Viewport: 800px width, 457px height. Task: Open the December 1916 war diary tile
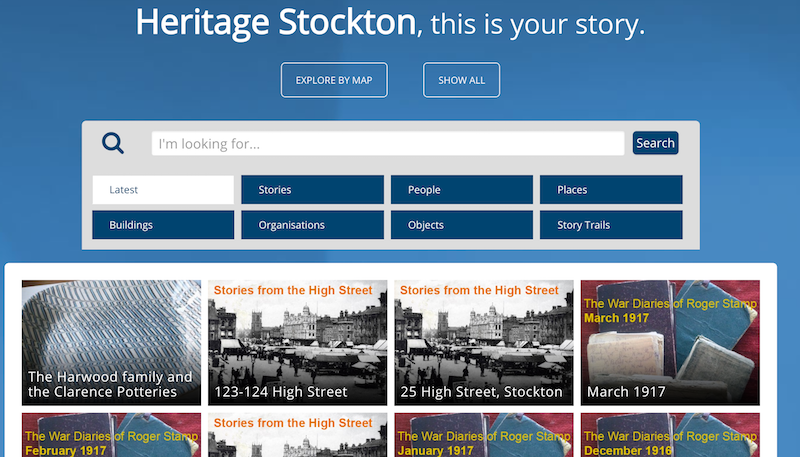pos(670,436)
